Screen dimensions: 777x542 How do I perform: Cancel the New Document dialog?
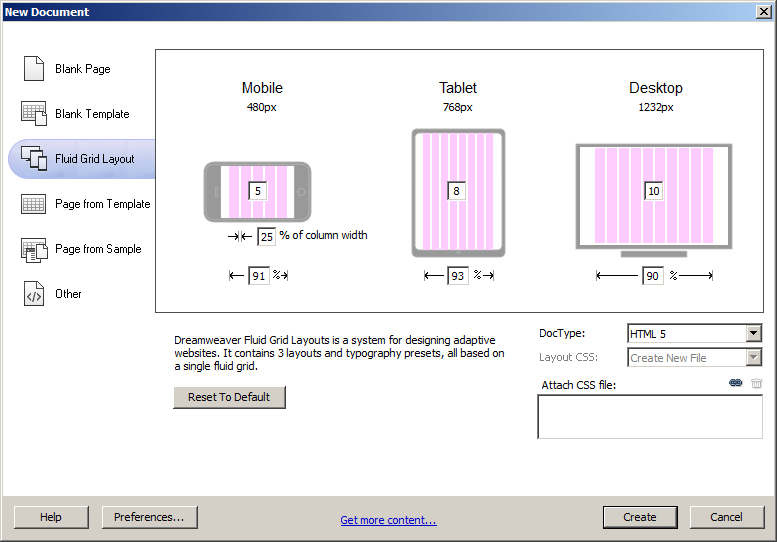[x=727, y=517]
